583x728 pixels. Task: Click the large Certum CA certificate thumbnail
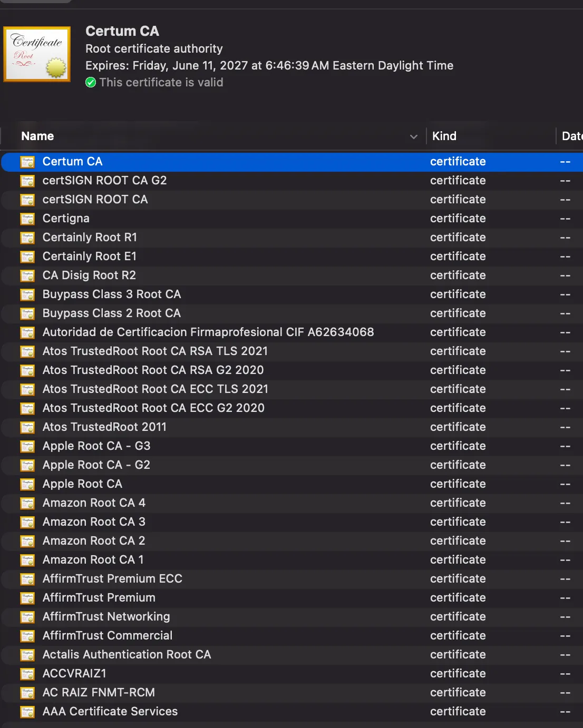[x=37, y=54]
